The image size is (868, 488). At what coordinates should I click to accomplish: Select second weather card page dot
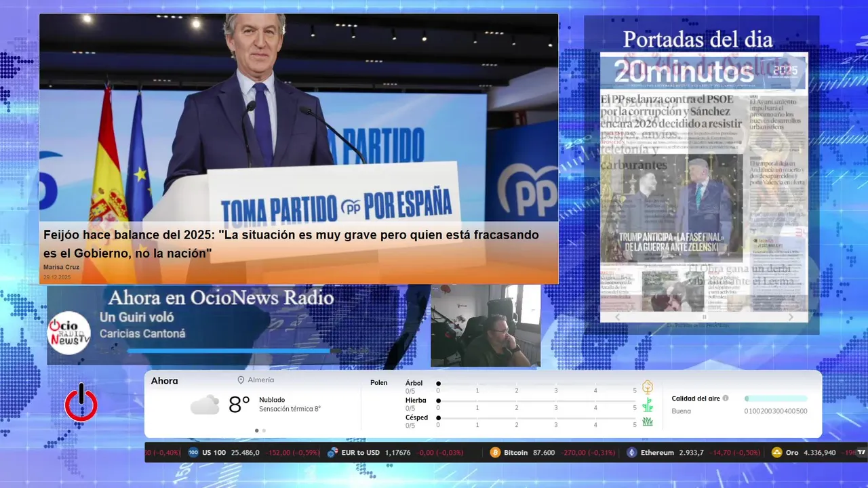(264, 430)
